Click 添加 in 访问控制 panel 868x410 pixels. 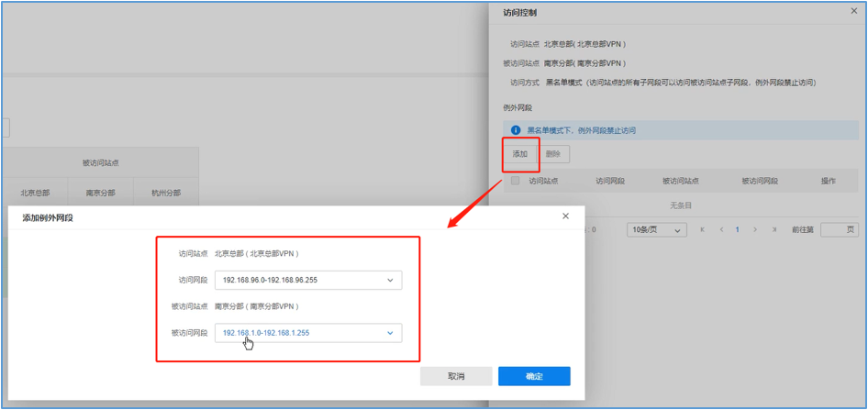point(520,154)
